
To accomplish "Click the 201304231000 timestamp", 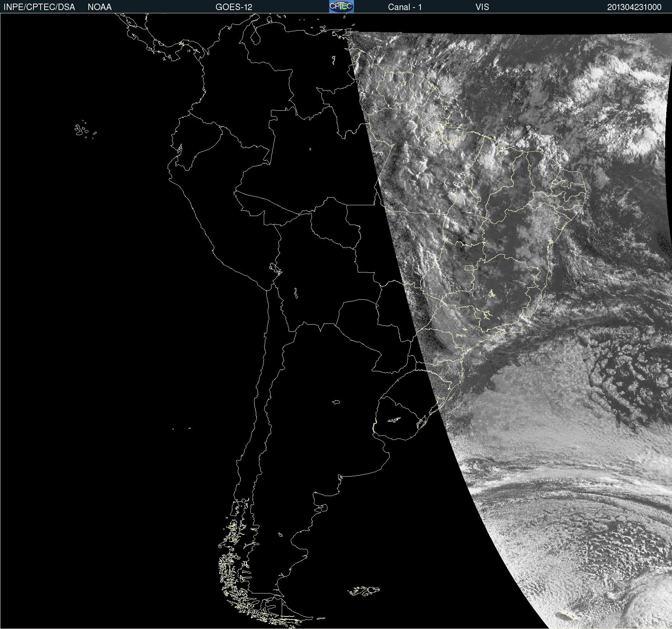I will 634,7.
